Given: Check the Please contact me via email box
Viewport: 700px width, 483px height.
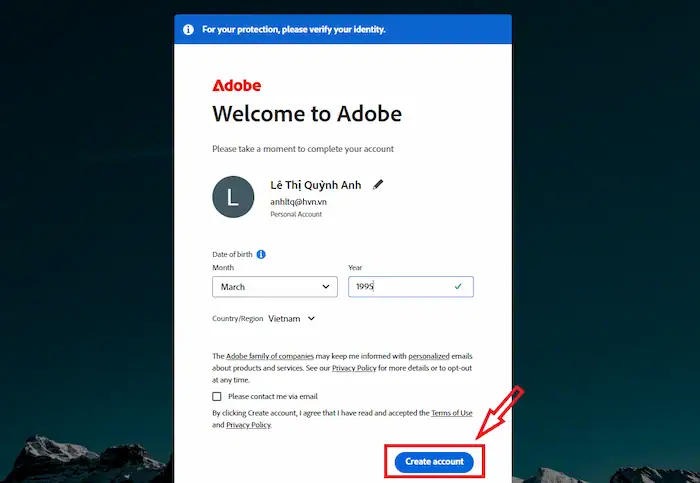Looking at the screenshot, I should pos(217,396).
